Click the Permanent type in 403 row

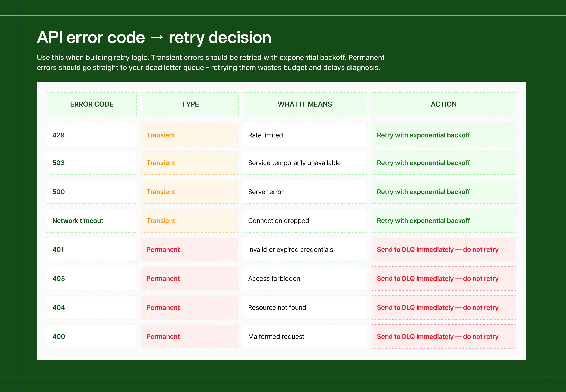point(190,278)
